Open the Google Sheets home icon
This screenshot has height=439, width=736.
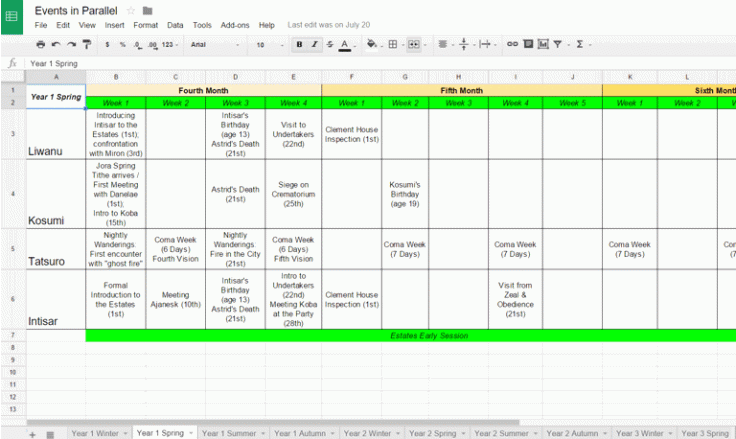coord(12,17)
